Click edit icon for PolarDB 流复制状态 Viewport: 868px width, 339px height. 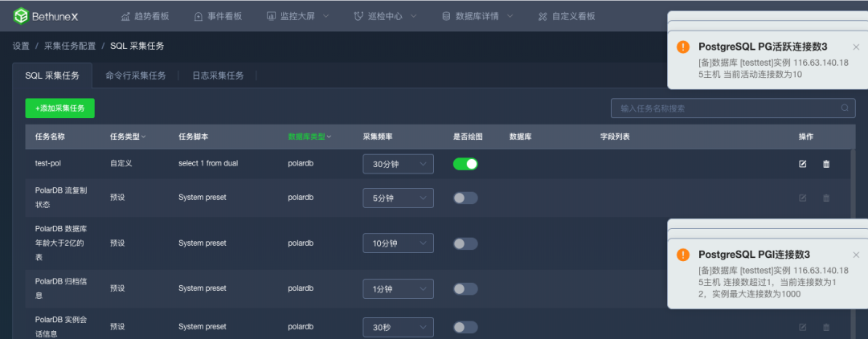pos(803,198)
